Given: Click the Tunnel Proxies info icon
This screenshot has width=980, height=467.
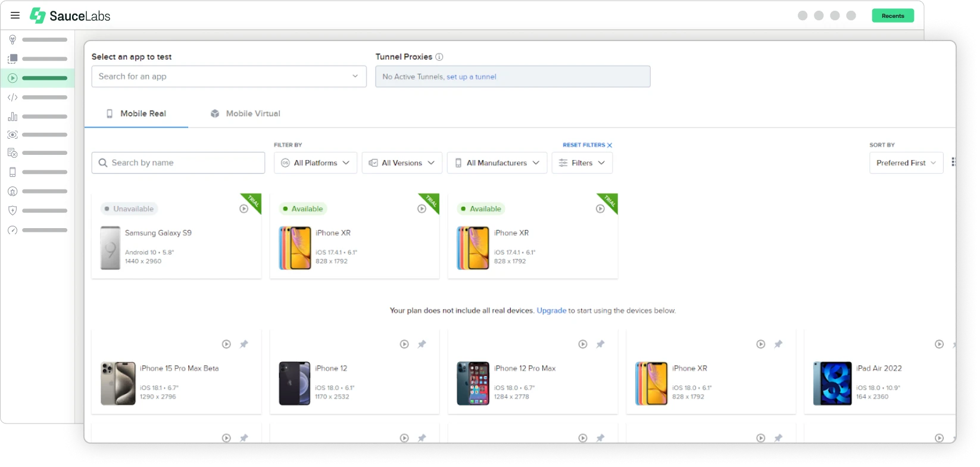Looking at the screenshot, I should tap(439, 57).
